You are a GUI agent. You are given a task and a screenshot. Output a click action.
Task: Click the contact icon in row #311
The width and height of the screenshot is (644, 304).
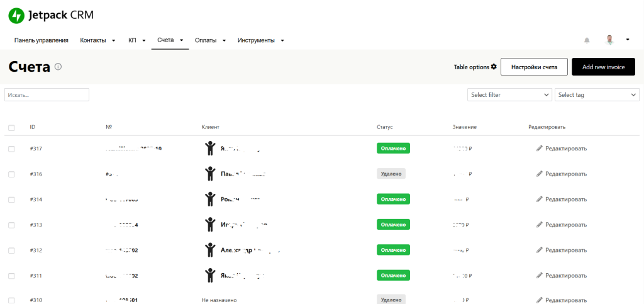tap(210, 276)
